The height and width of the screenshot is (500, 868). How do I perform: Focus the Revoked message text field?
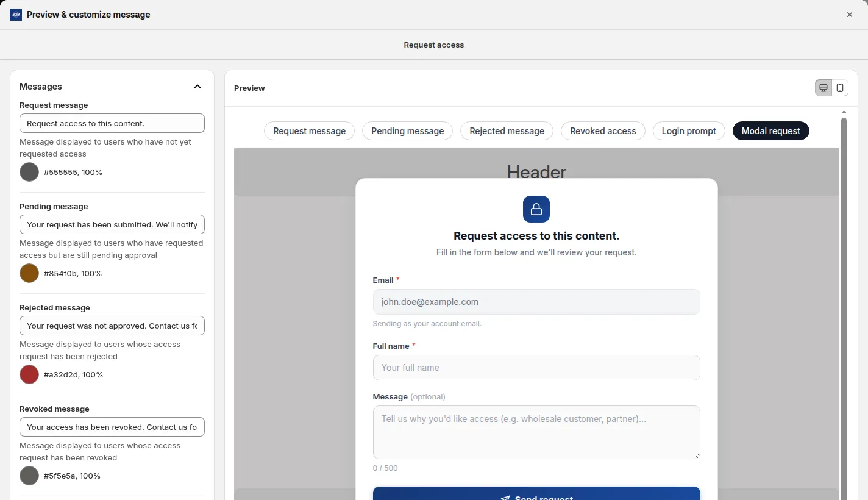click(x=112, y=427)
